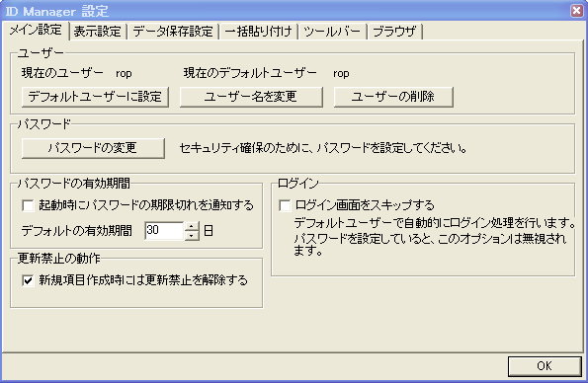The image size is (588, 383).
Task: Go to the ツールバー tab
Action: 332,32
